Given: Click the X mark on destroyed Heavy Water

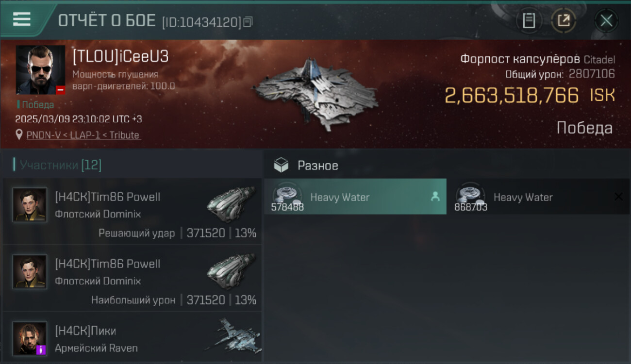Looking at the screenshot, I should coord(618,197).
